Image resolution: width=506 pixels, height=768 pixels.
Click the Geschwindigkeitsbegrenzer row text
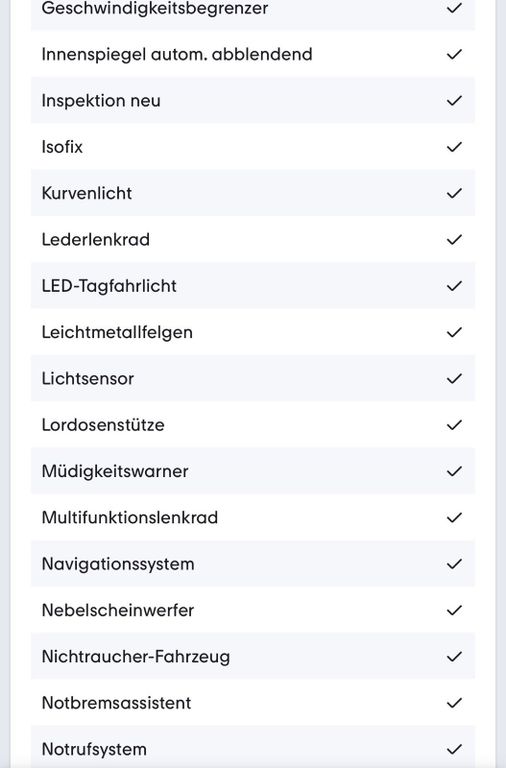pos(155,8)
